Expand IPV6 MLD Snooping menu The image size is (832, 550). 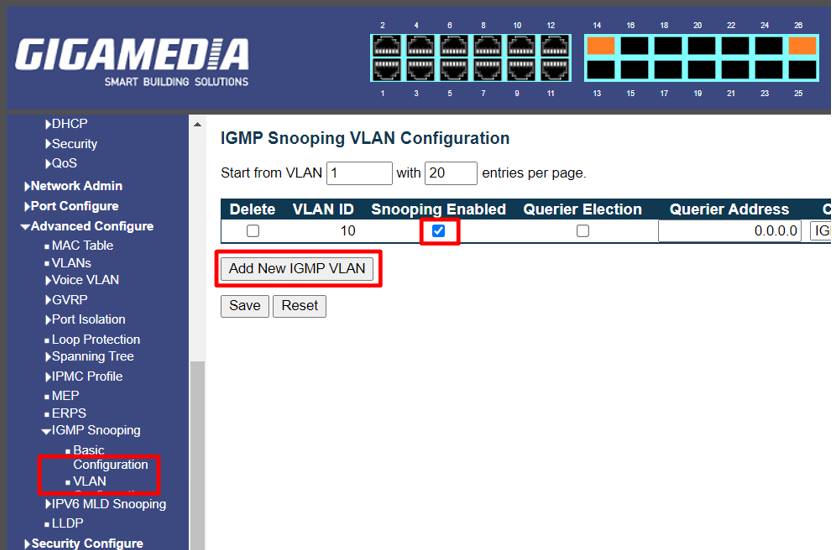(106, 504)
